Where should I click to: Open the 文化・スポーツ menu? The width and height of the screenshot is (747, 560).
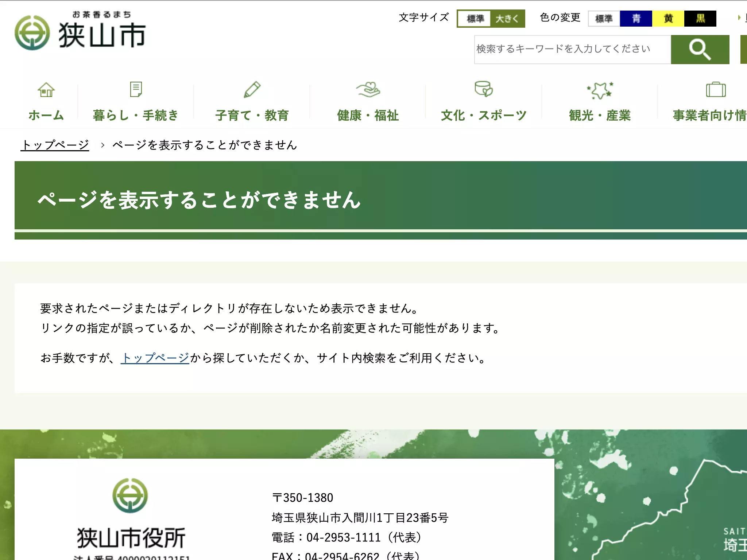coord(484,115)
